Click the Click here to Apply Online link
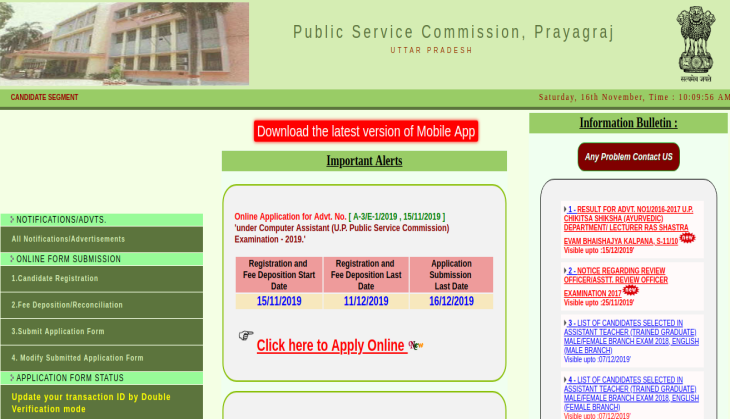 [x=331, y=345]
